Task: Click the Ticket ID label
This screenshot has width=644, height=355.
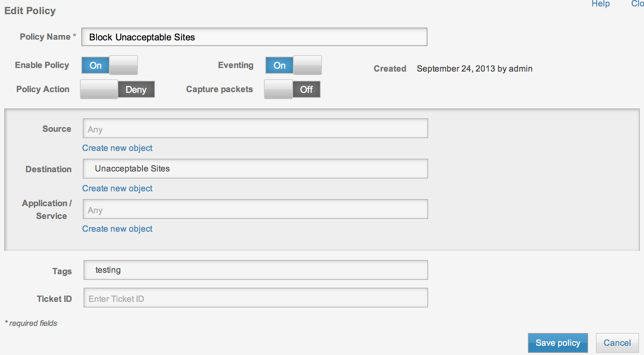Action: pyautogui.click(x=54, y=299)
